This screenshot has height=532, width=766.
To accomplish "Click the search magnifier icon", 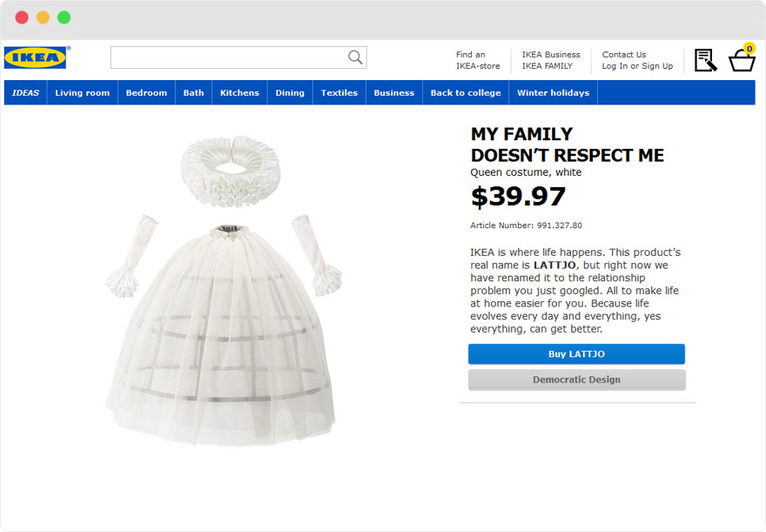I will pos(355,57).
